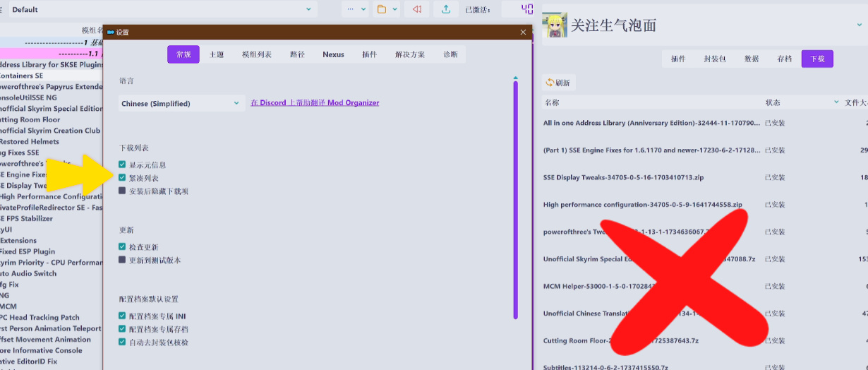The width and height of the screenshot is (868, 370).
Task: Toggle 配置档案专属存档 checkbox
Action: coord(122,329)
